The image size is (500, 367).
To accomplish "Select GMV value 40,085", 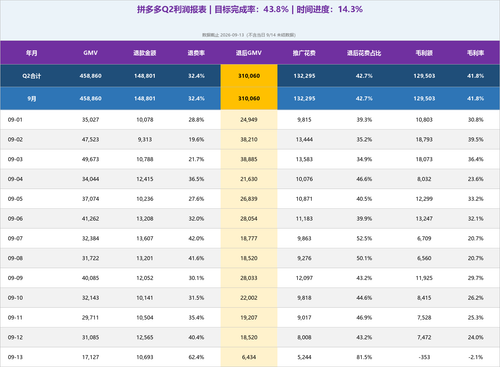I will 90,278.
